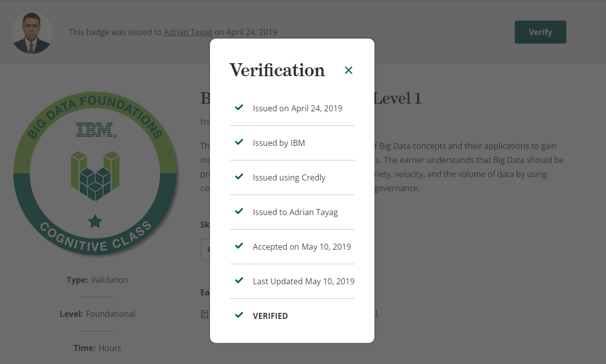Click the earner's profile photo

(32, 32)
